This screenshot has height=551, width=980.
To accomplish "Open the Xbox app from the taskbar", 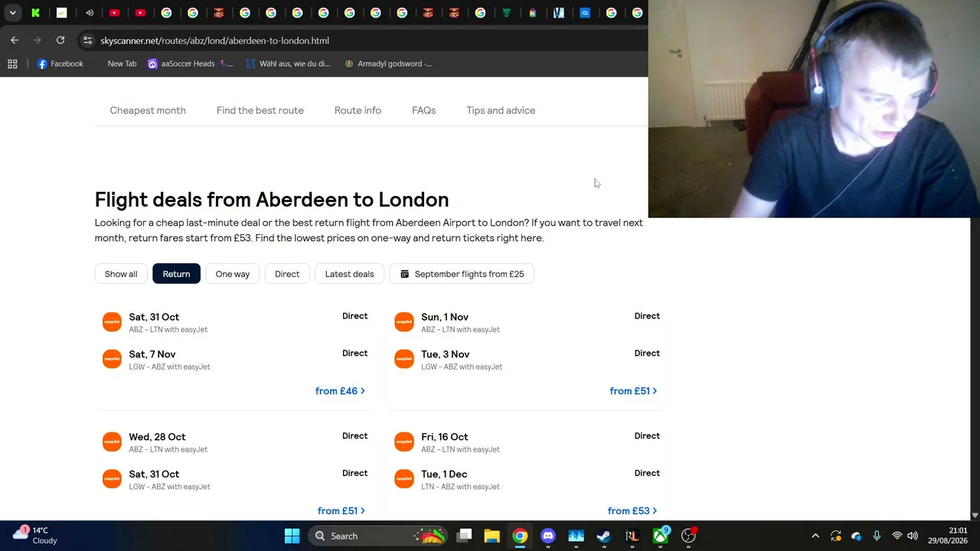I will tap(660, 536).
